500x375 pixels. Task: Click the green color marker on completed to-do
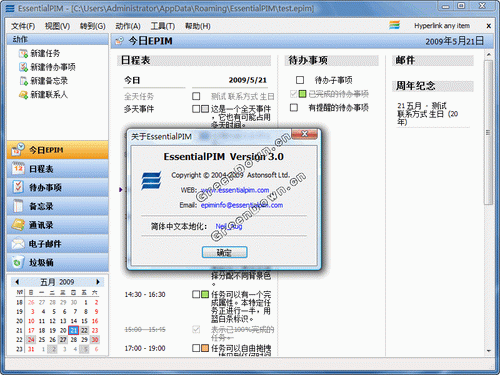(x=302, y=94)
